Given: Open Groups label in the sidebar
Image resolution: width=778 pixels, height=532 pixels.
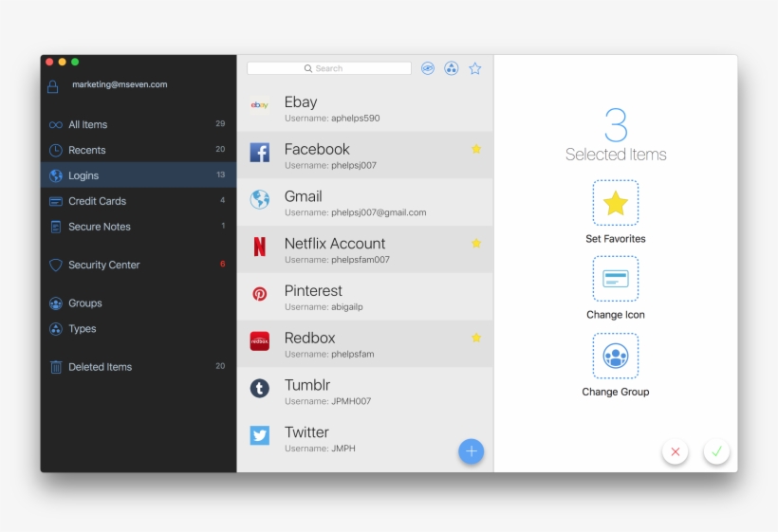Looking at the screenshot, I should point(84,303).
